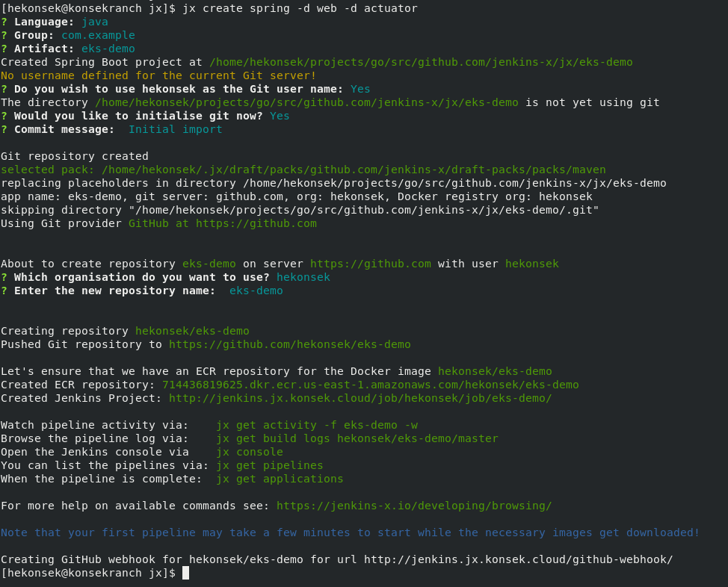Screen dimensions: 728x587
Task: Click 'Yes' answer for Git user name
Action: coord(360,89)
